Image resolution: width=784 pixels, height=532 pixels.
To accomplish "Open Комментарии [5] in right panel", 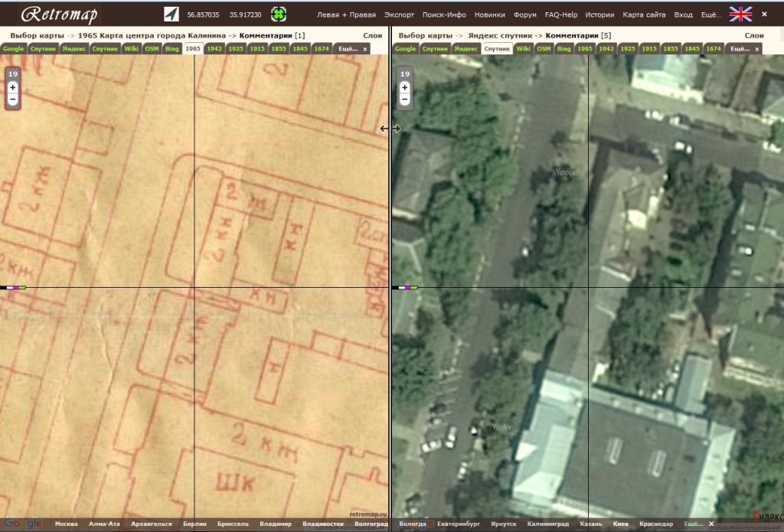I will pyautogui.click(x=579, y=35).
